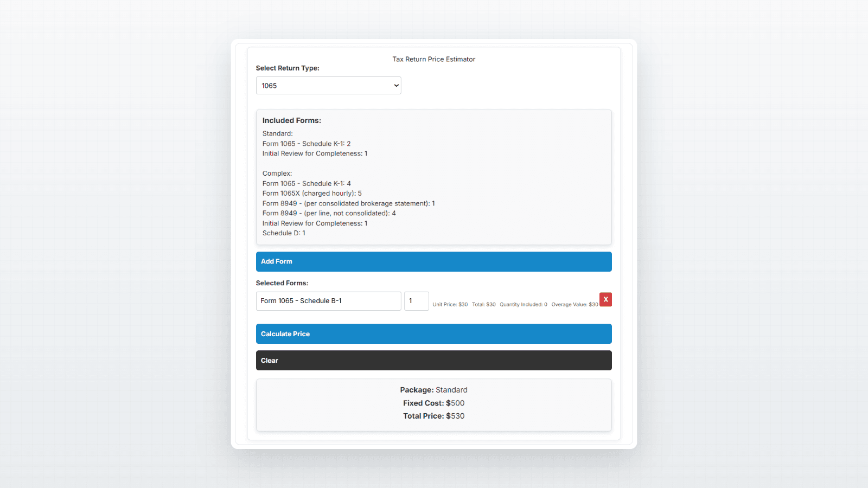Click the Selected Forms heading
868x488 pixels.
point(282,282)
